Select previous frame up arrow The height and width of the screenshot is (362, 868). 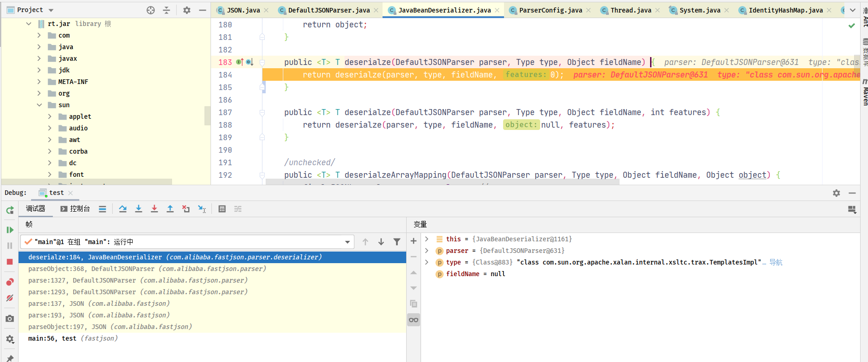(365, 242)
